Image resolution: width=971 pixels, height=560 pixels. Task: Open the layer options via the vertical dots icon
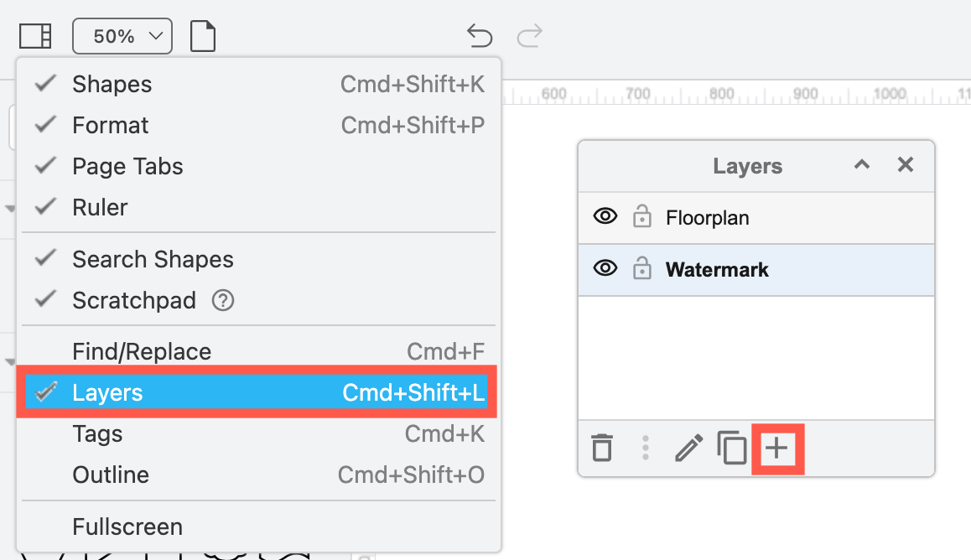click(x=645, y=449)
